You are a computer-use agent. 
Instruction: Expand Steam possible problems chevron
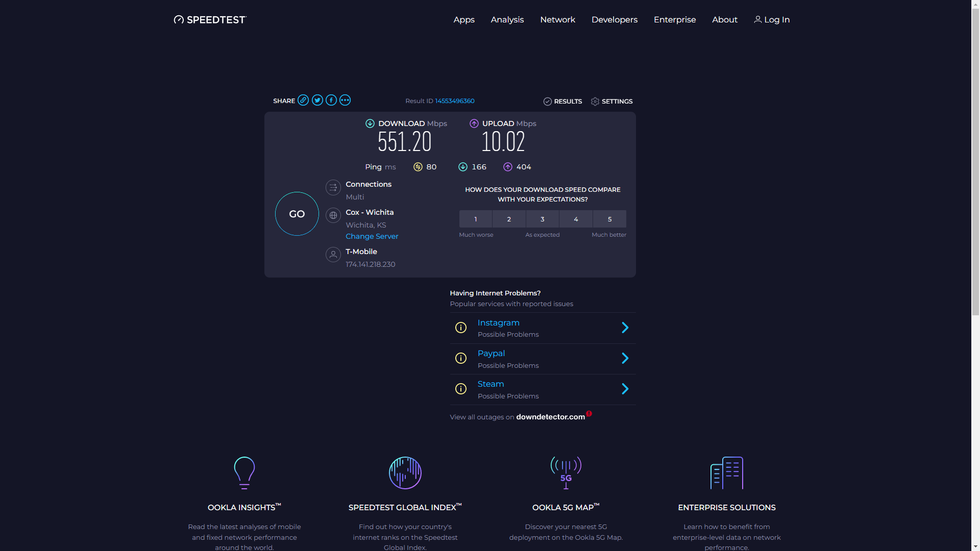click(x=625, y=389)
